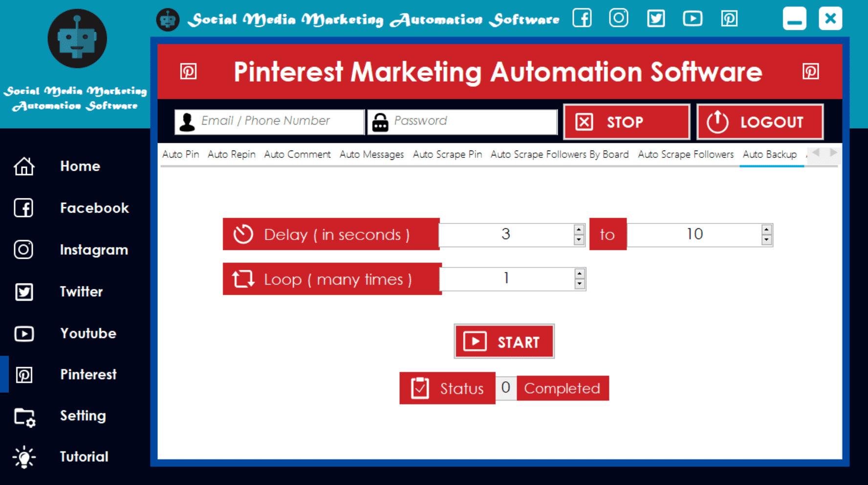Image resolution: width=868 pixels, height=485 pixels.
Task: Select the Auto Comment tab
Action: [297, 154]
